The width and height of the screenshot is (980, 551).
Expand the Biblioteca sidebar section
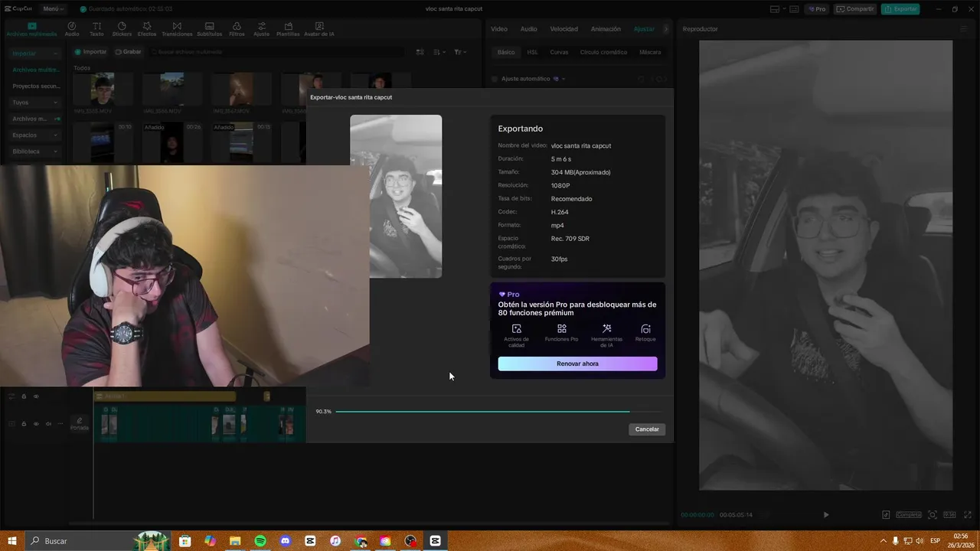[x=34, y=152]
